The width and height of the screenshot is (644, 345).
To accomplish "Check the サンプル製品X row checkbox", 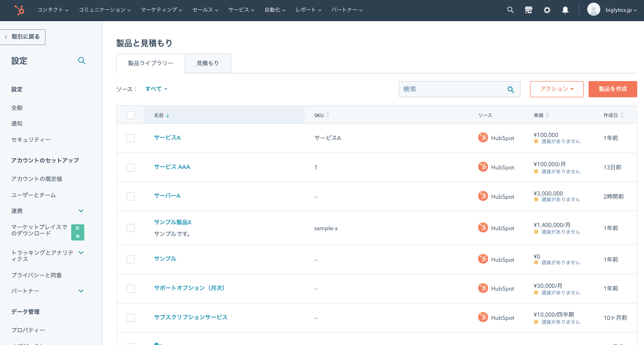I will [131, 228].
